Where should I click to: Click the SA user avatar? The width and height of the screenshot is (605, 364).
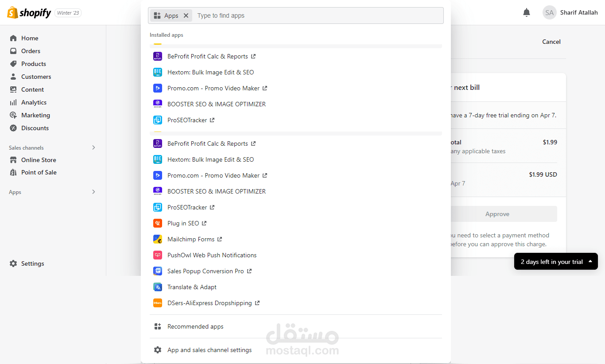click(550, 12)
